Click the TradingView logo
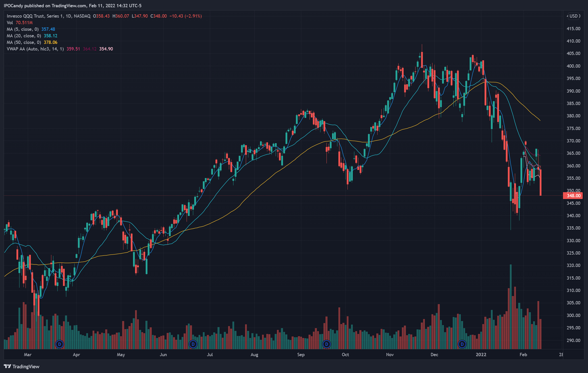This screenshot has height=373, width=588. point(22,366)
